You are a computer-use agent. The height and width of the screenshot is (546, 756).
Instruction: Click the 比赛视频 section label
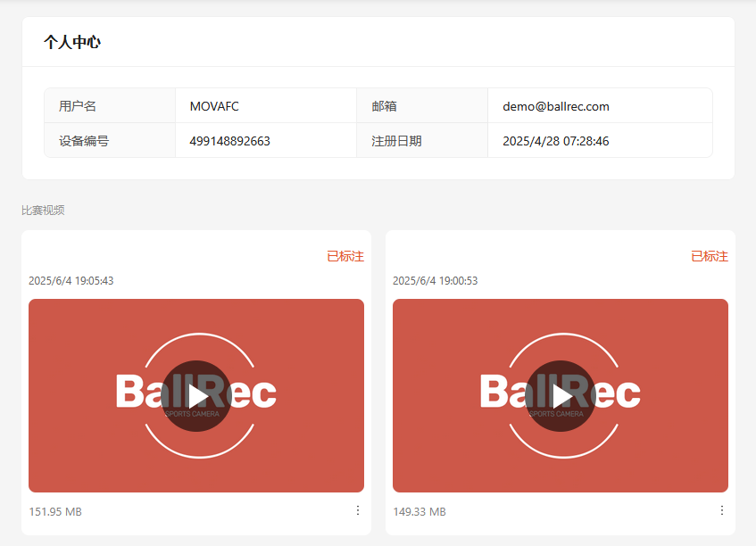pos(43,211)
